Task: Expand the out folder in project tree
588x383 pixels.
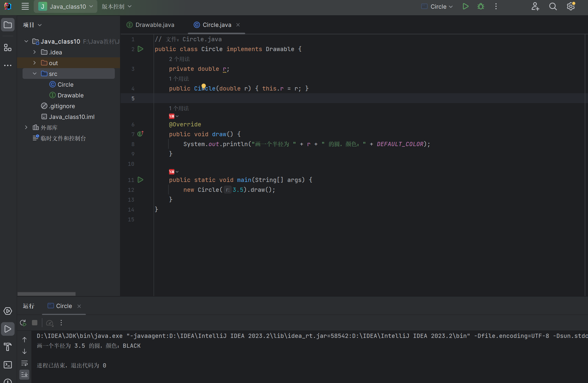Action: pos(35,63)
